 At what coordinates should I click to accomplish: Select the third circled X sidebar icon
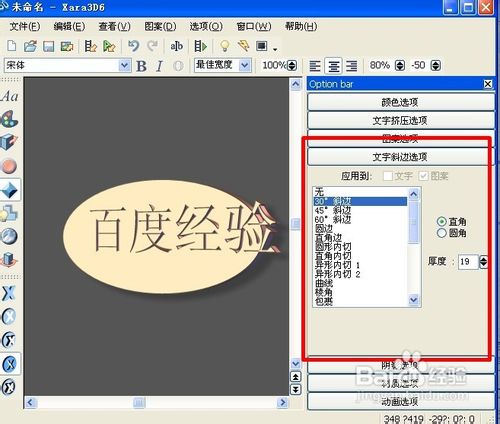pos(9,340)
